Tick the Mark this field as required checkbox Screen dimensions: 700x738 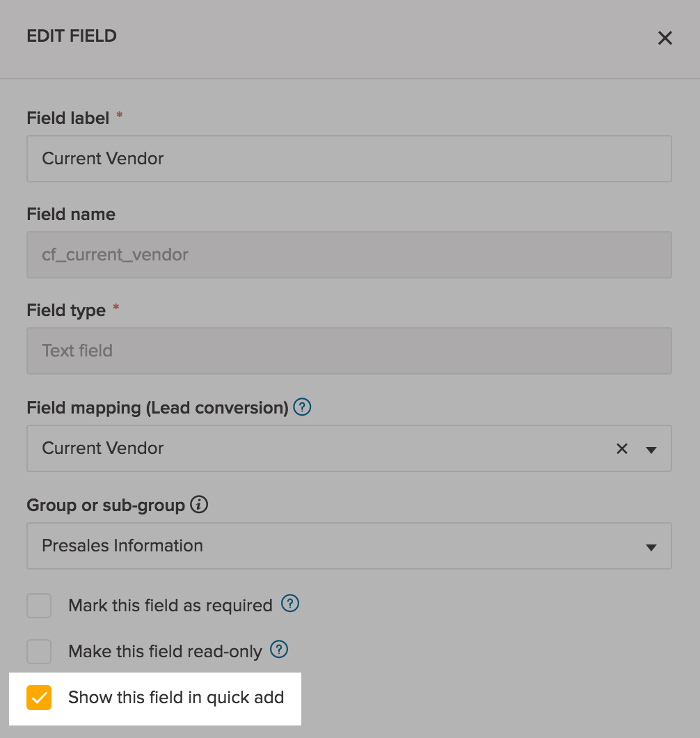coord(39,606)
